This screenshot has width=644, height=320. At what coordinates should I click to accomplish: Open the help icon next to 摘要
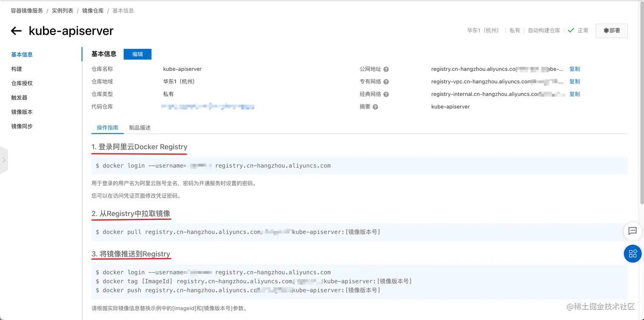pyautogui.click(x=375, y=107)
